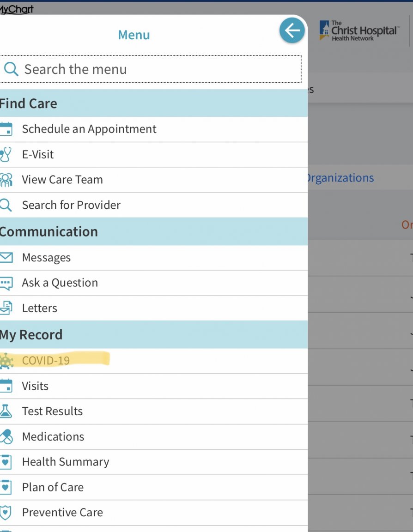Click the stethoscope icon for E-Visit
The image size is (413, 532).
click(x=6, y=155)
